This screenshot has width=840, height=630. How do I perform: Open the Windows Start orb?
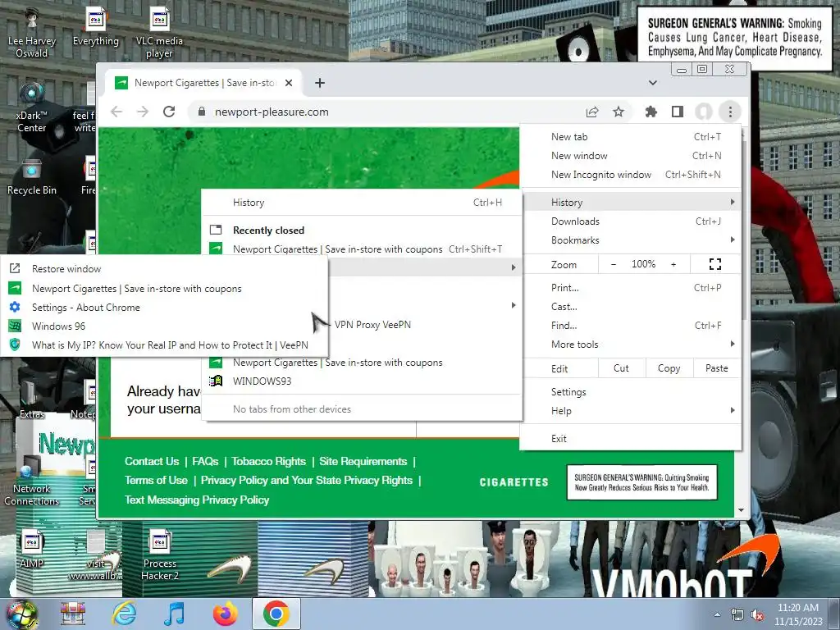coord(21,614)
